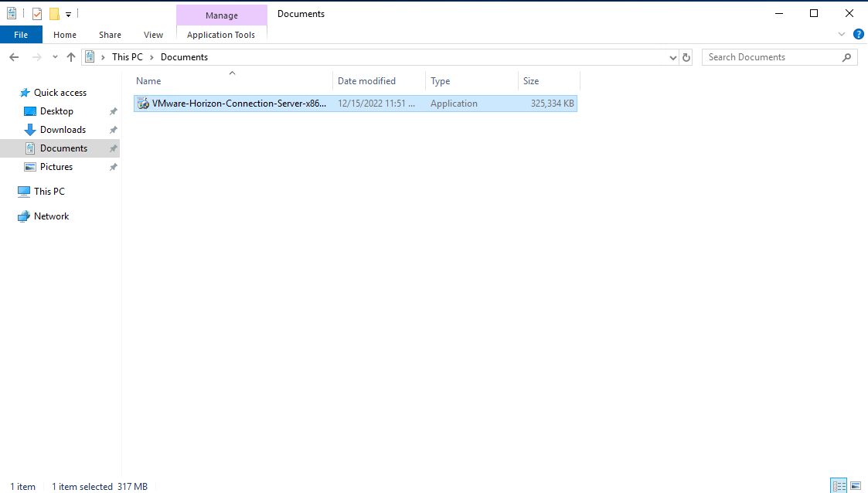Sort by the Size column header

[x=549, y=81]
